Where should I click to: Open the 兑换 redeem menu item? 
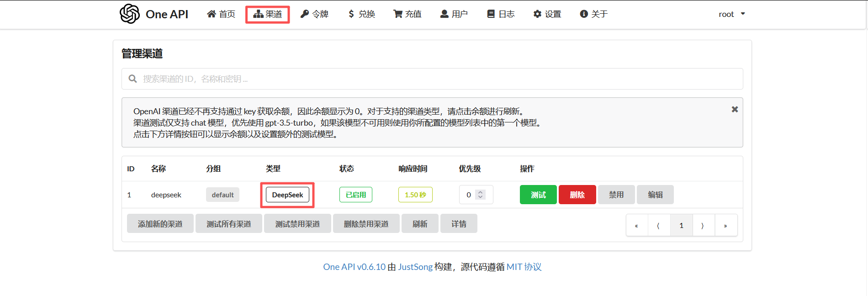point(361,14)
